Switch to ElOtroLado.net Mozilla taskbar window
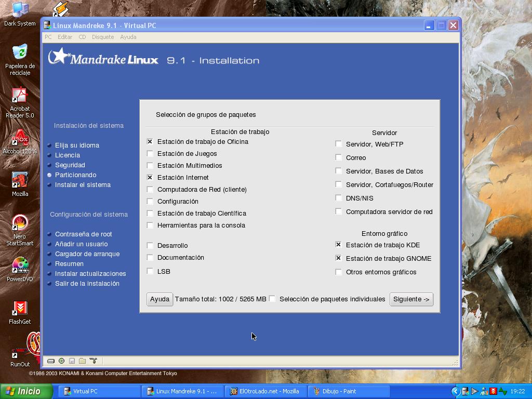 click(265, 391)
